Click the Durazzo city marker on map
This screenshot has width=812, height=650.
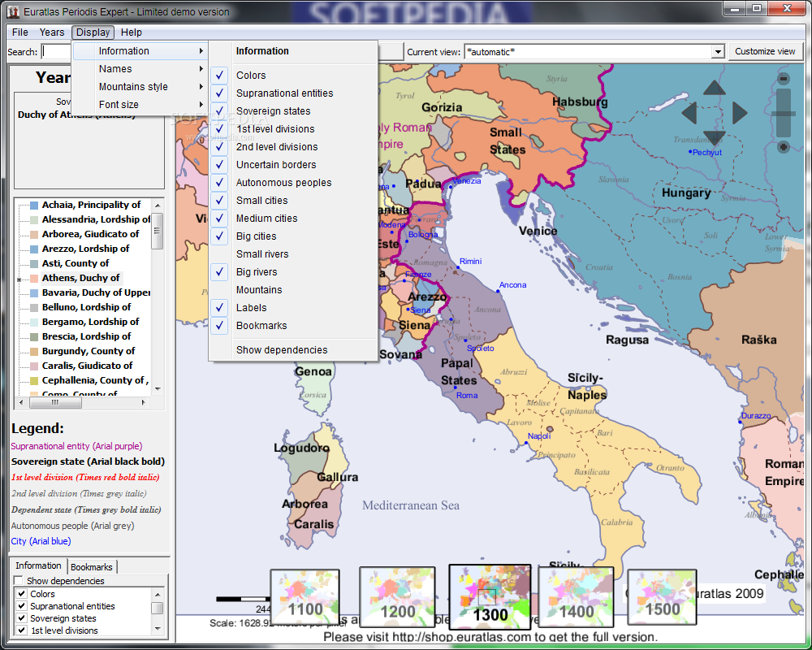tap(740, 422)
